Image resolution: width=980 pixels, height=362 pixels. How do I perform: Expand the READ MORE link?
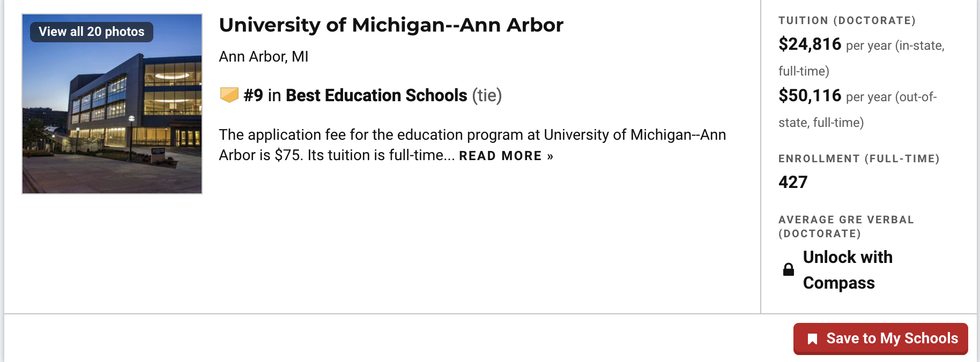point(506,156)
